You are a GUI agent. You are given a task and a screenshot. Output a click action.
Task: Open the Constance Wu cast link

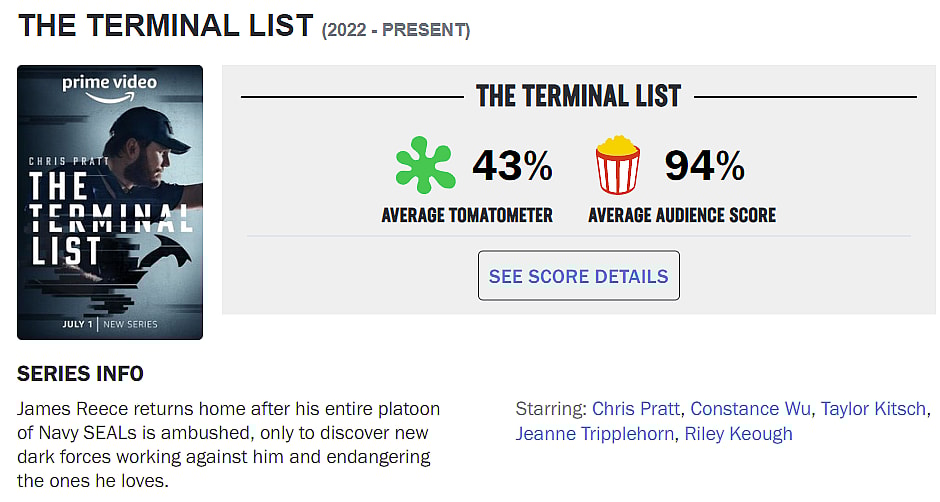point(750,409)
